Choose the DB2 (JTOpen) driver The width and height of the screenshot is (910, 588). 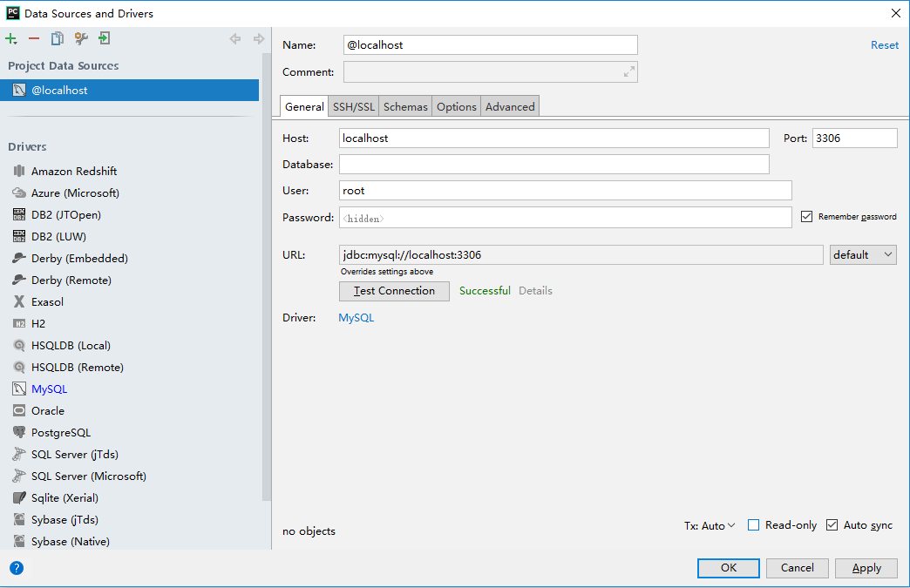(65, 214)
